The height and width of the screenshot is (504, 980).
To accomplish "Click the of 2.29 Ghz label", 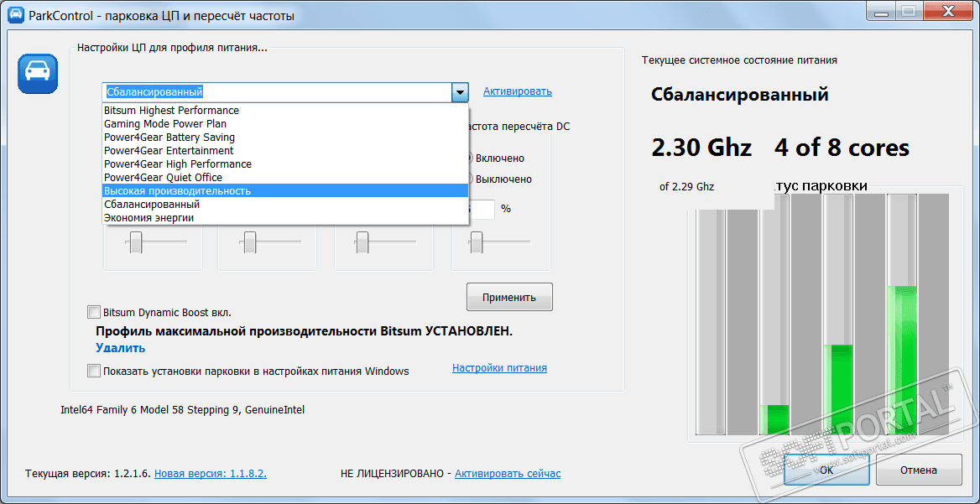I will 687,186.
